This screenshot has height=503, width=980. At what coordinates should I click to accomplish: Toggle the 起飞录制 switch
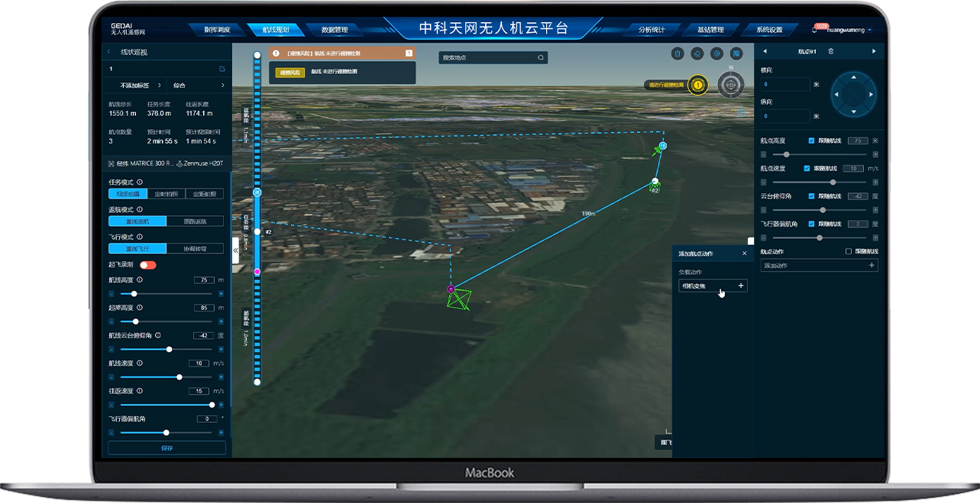[147, 265]
